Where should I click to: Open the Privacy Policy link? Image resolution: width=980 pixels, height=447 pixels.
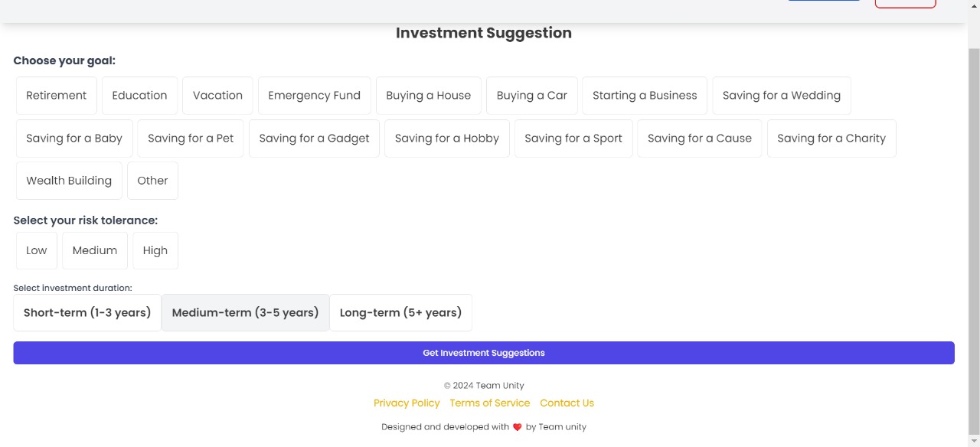407,403
